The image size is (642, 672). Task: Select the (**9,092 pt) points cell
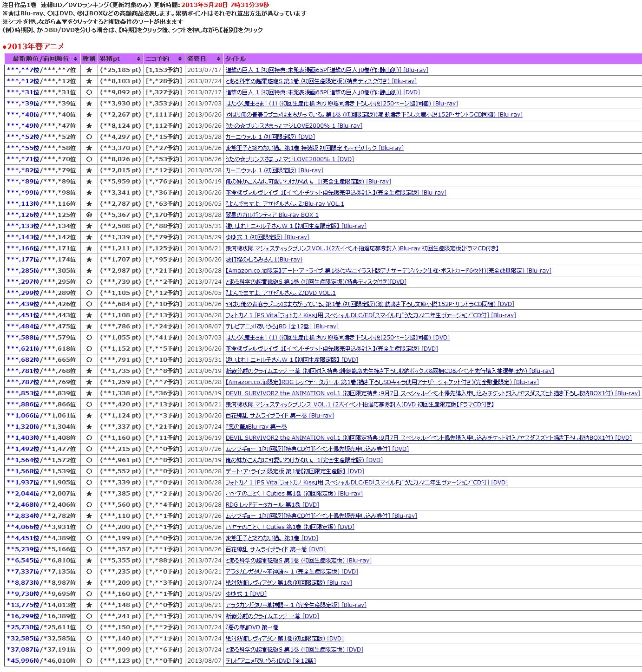120,92
